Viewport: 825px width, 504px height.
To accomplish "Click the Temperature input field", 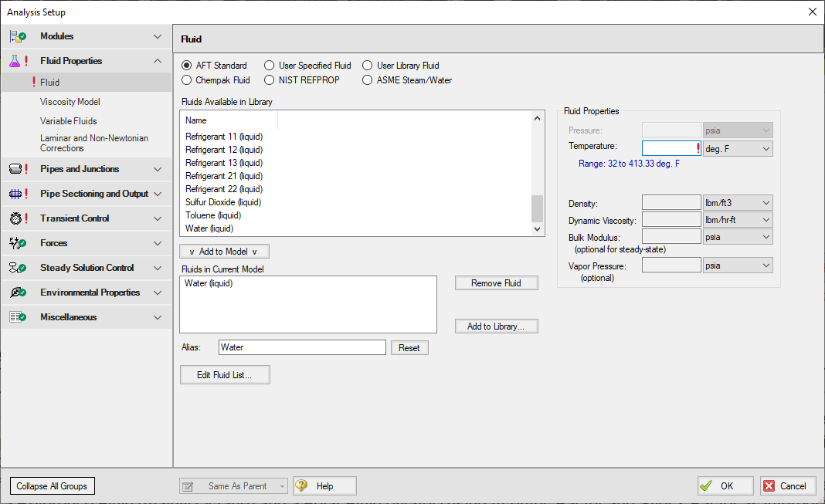I will click(669, 148).
